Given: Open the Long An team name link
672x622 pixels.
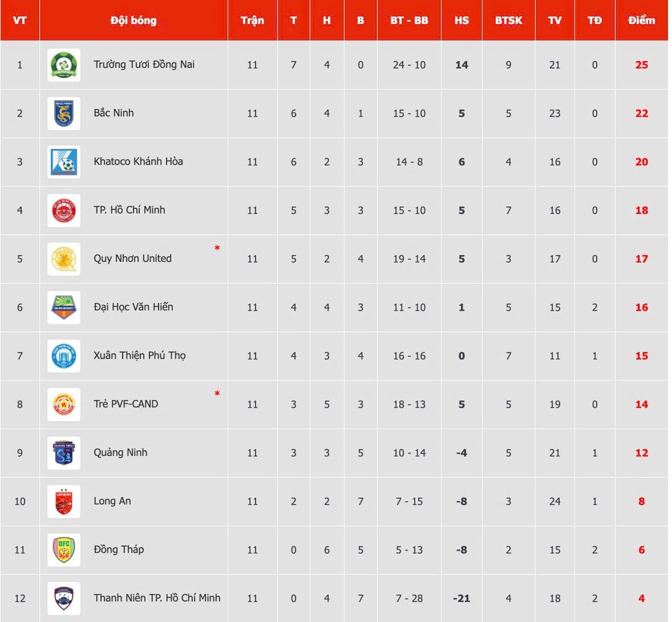Looking at the screenshot, I should (112, 501).
